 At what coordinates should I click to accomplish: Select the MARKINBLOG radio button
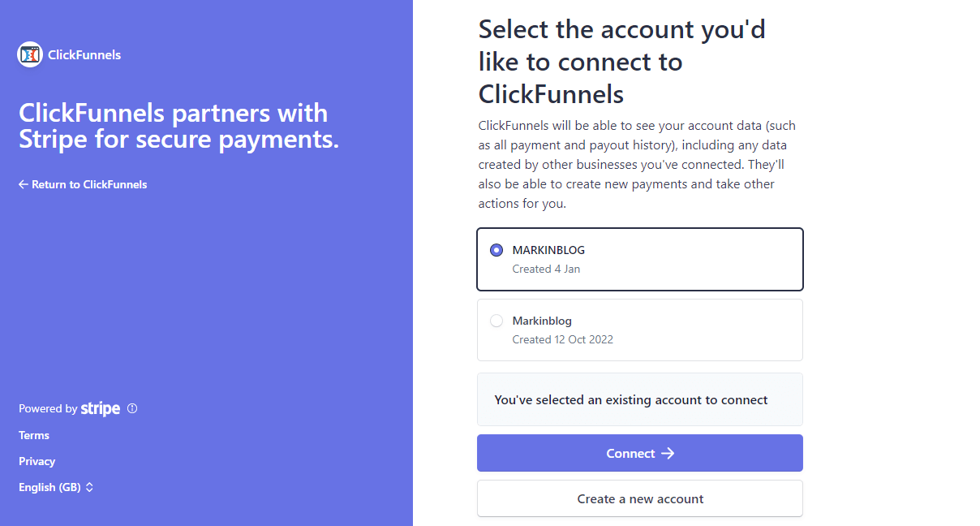[496, 250]
